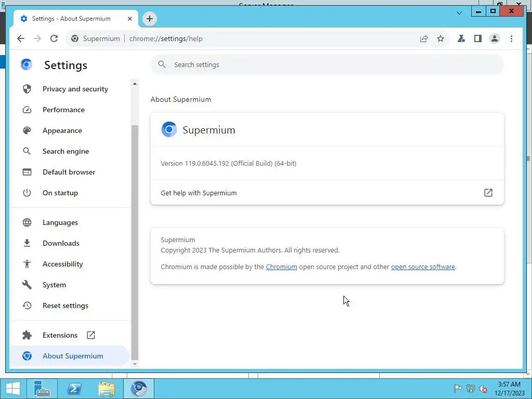532x399 pixels.
Task: Click the Action Center flag tray icon
Action: [x=458, y=389]
